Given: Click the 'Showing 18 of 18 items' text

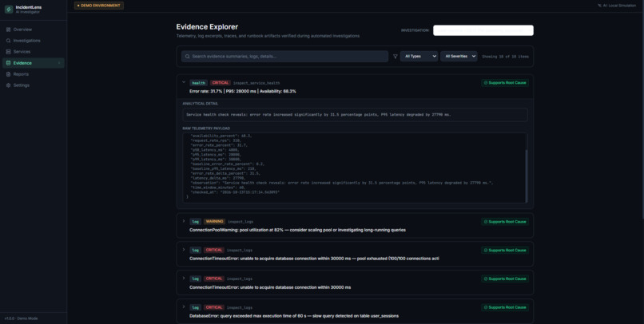Looking at the screenshot, I should [x=505, y=57].
